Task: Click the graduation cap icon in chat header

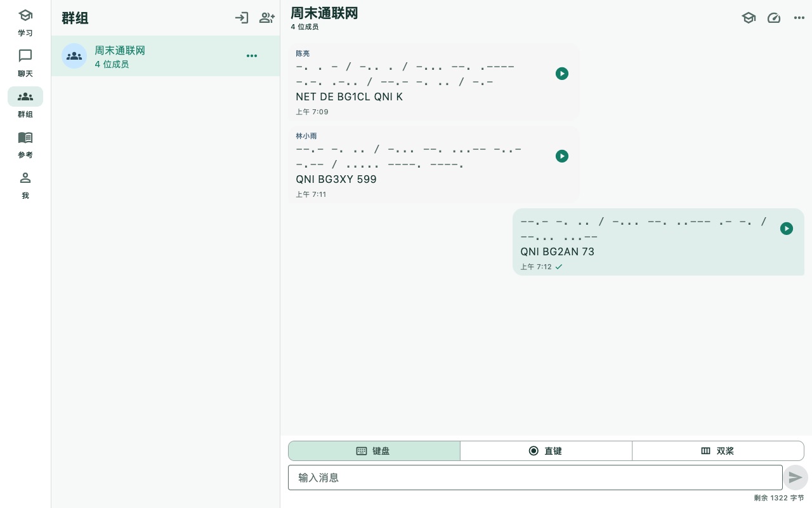Action: tap(749, 18)
